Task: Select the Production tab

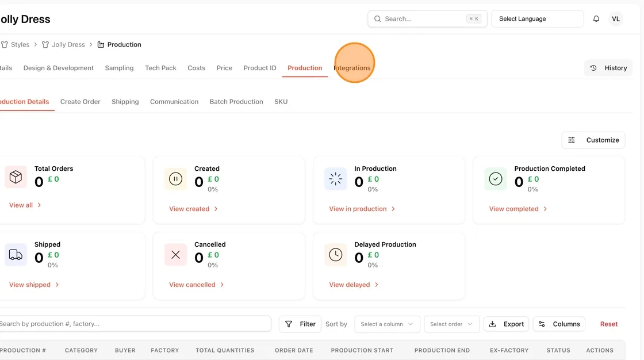Action: [x=305, y=68]
